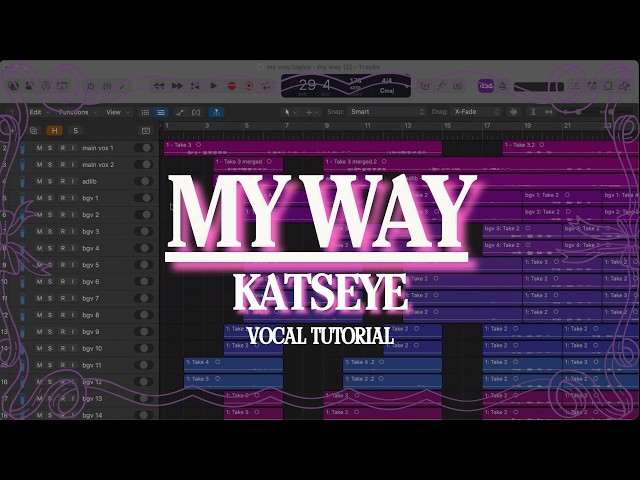640x480 pixels.
Task: Open the List Editors icon
Action: coord(576,86)
